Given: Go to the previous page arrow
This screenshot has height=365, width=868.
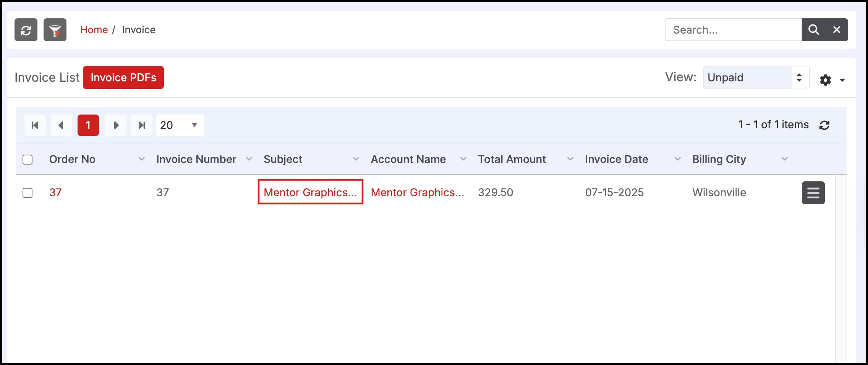Looking at the screenshot, I should pos(61,125).
